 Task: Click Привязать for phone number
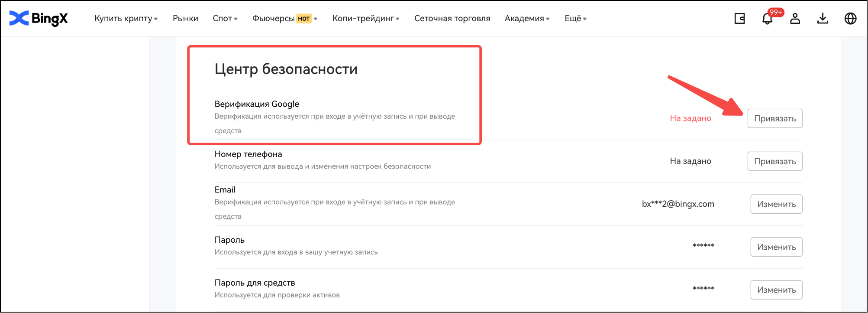774,161
